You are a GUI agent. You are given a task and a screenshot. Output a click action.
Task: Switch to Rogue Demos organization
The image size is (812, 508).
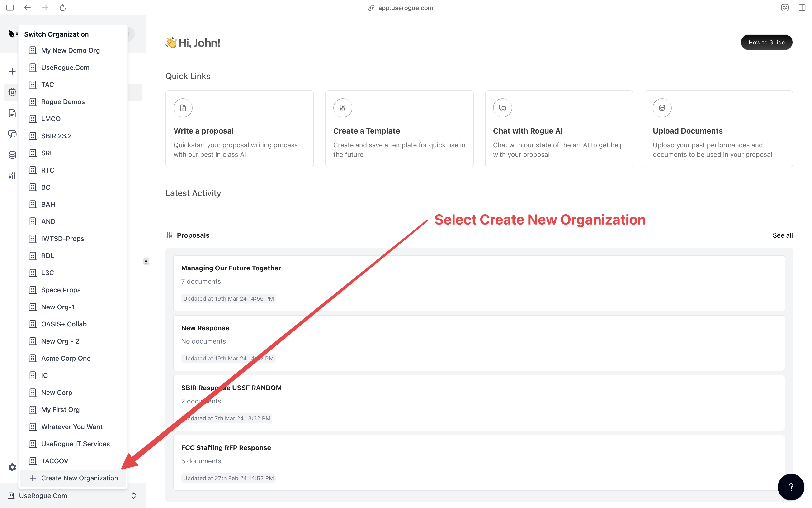tap(63, 102)
